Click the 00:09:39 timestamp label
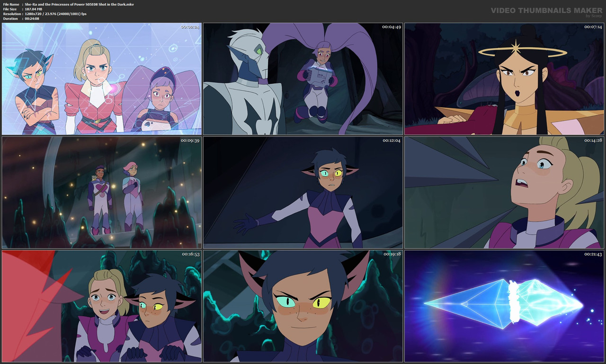The width and height of the screenshot is (606, 364). [x=190, y=141]
